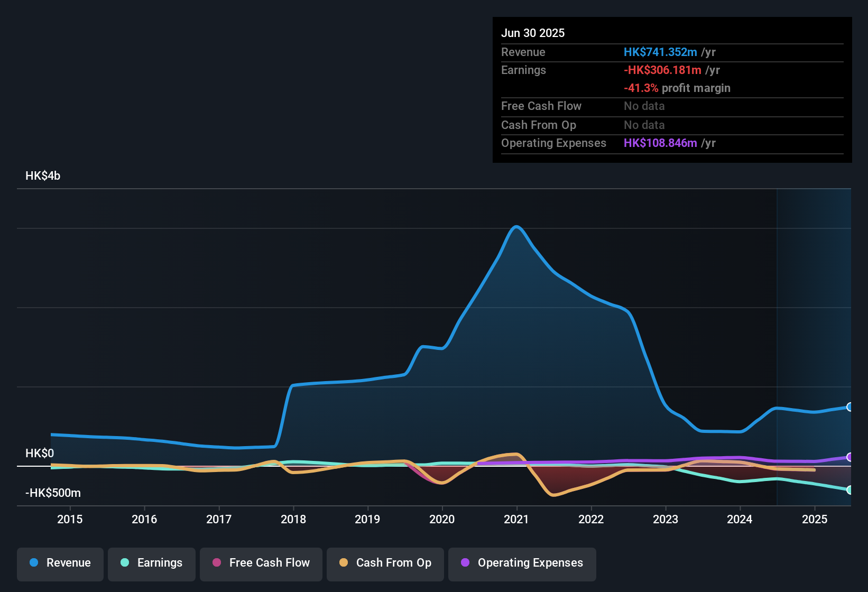Click the 2023 x-axis label
The image size is (868, 592).
pos(666,519)
